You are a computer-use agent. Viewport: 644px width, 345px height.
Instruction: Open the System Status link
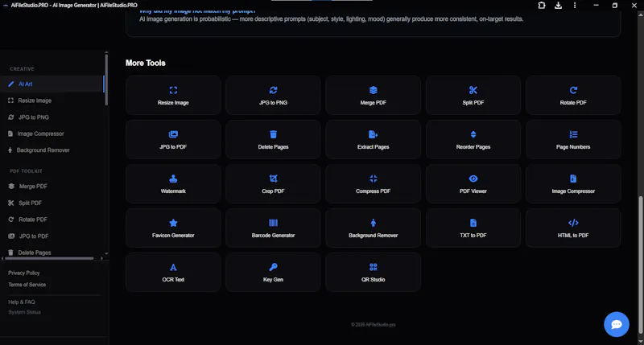tap(24, 312)
